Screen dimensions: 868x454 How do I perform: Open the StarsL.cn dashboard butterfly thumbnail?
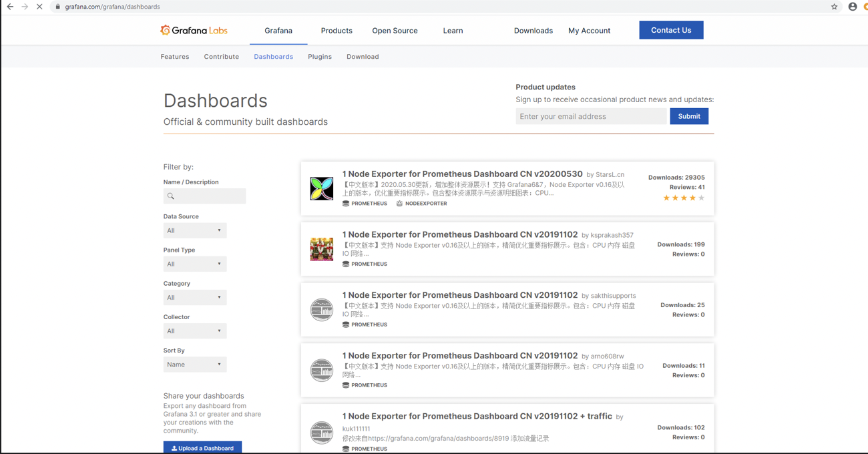(321, 189)
